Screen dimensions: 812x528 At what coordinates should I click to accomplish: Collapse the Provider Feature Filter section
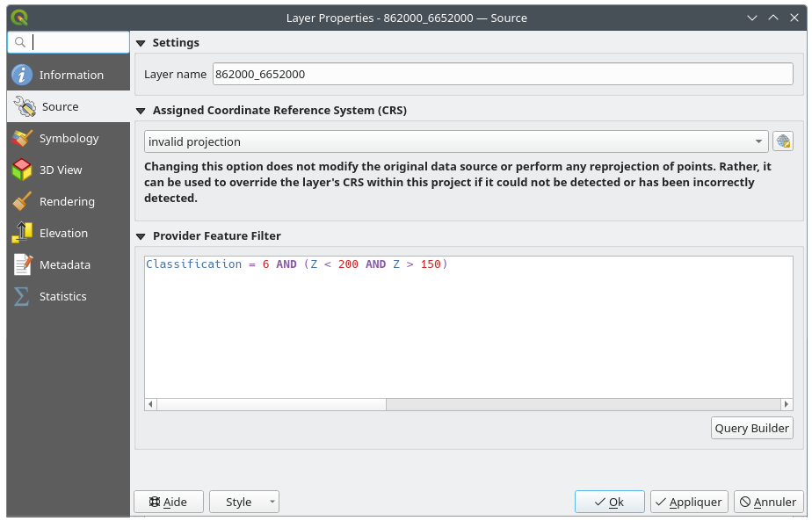click(x=141, y=236)
